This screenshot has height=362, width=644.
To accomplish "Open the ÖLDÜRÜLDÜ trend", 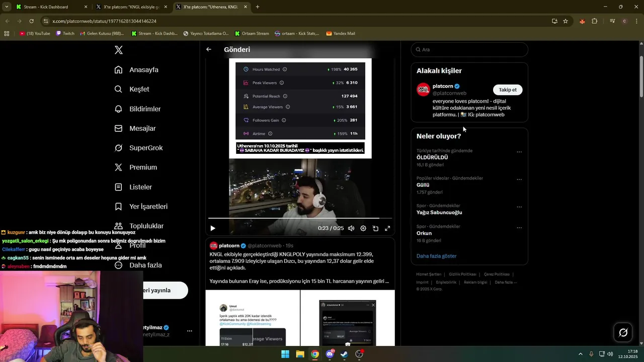I will [432, 157].
